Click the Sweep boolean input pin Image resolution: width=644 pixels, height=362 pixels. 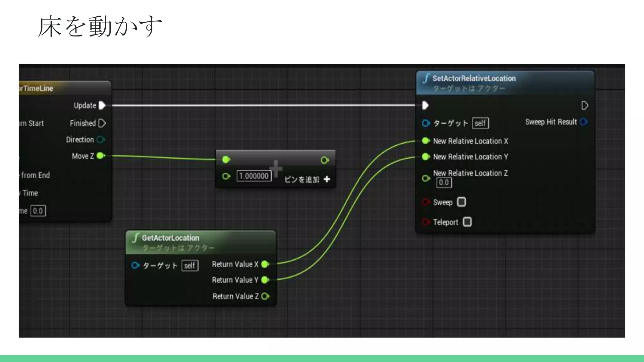[x=426, y=202]
